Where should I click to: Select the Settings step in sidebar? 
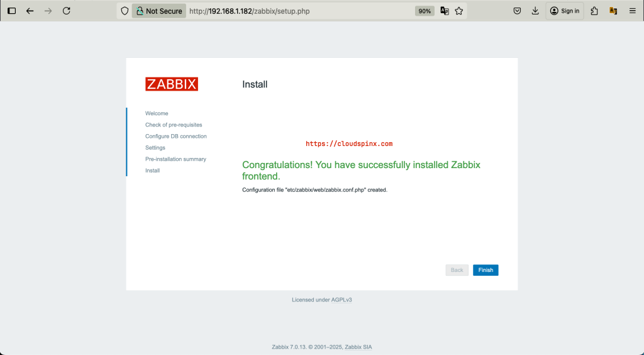click(155, 148)
